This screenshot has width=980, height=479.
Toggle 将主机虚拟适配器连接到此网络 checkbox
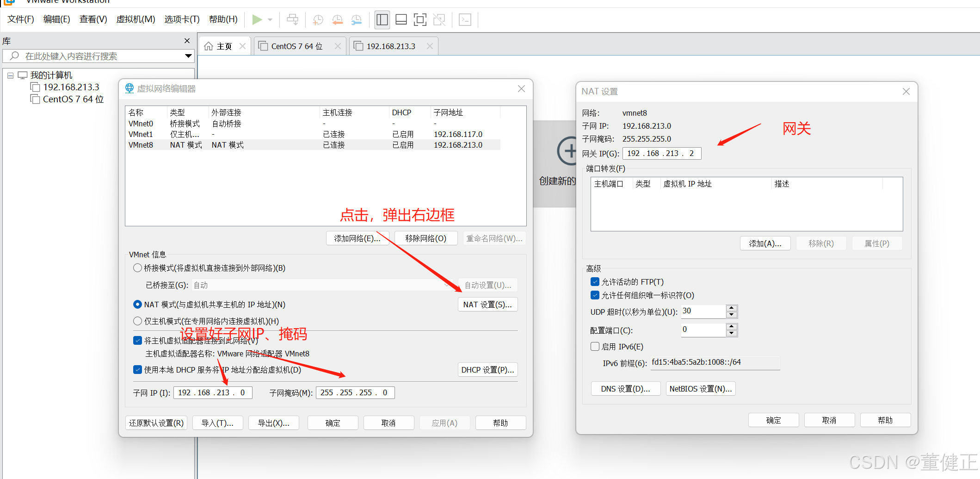(137, 341)
